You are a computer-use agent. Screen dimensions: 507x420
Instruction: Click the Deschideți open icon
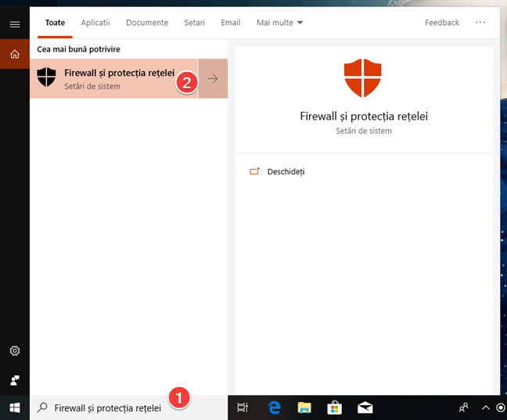[254, 171]
